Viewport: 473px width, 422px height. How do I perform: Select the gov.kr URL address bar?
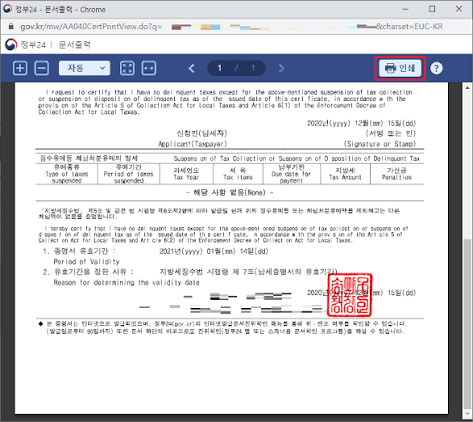(233, 26)
